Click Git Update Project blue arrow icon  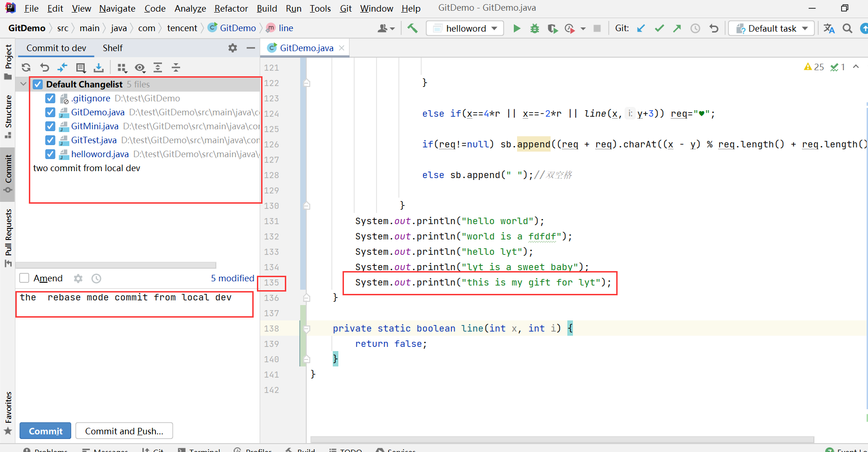(641, 28)
